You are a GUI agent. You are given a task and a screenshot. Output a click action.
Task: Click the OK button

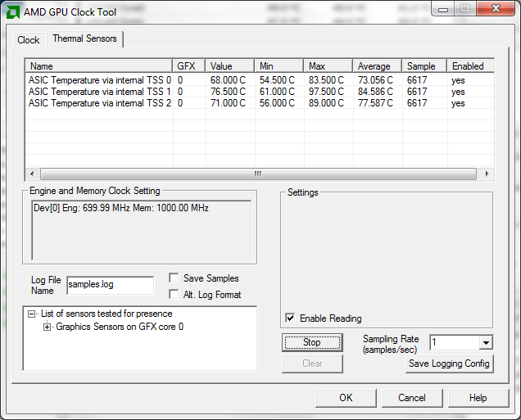346,398
